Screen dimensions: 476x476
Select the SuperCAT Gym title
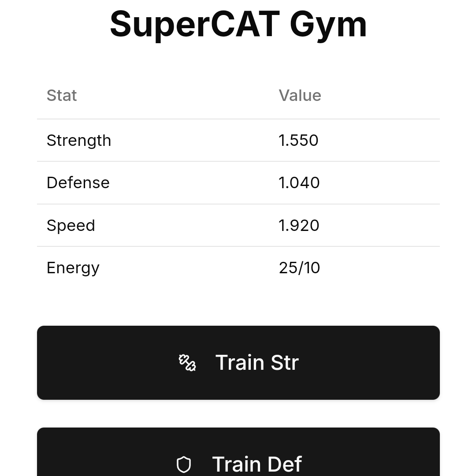click(238, 24)
